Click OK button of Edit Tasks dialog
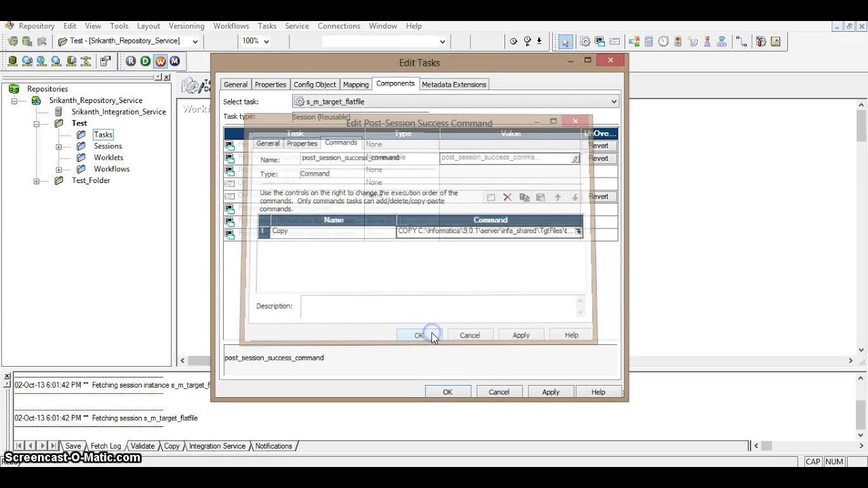Viewport: 868px width, 488px height. [448, 392]
